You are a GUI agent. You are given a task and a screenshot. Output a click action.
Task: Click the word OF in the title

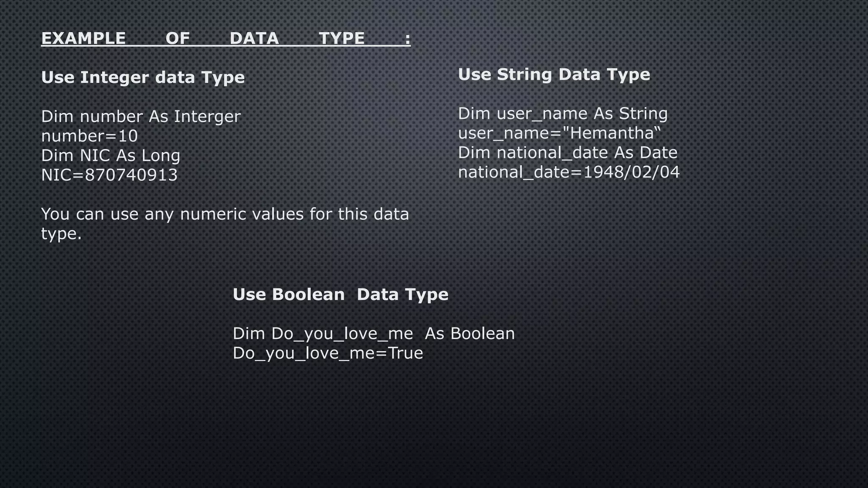[178, 39]
